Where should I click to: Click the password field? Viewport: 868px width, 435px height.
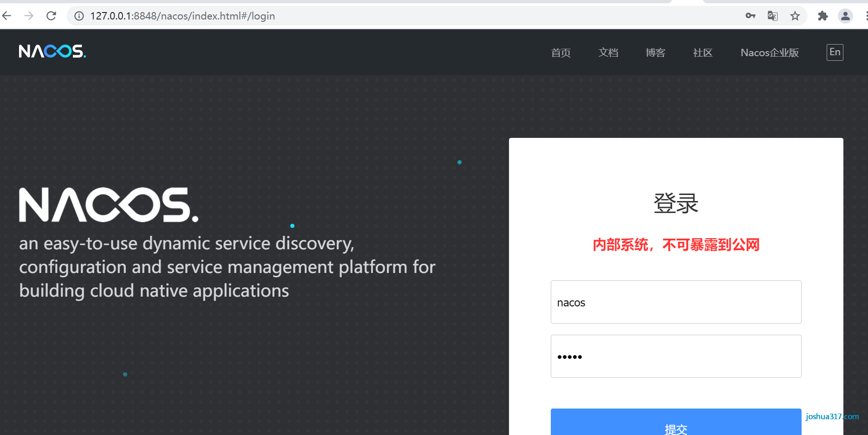pos(676,357)
